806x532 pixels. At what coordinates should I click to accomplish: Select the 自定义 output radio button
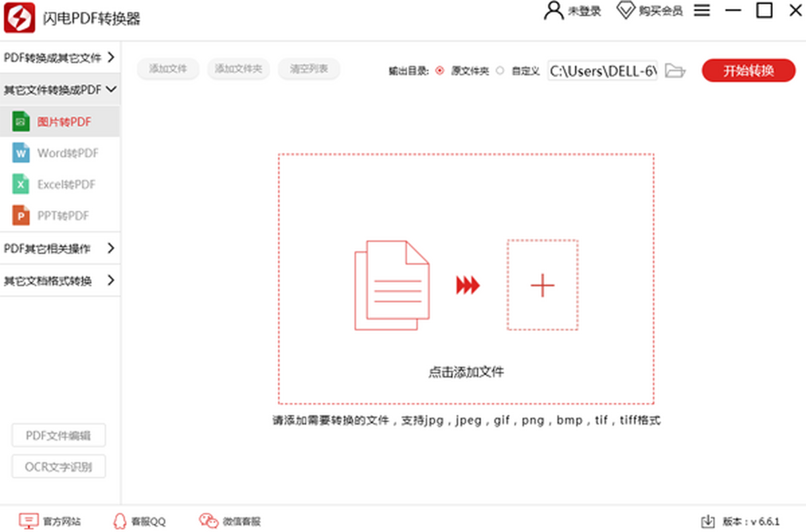(500, 71)
